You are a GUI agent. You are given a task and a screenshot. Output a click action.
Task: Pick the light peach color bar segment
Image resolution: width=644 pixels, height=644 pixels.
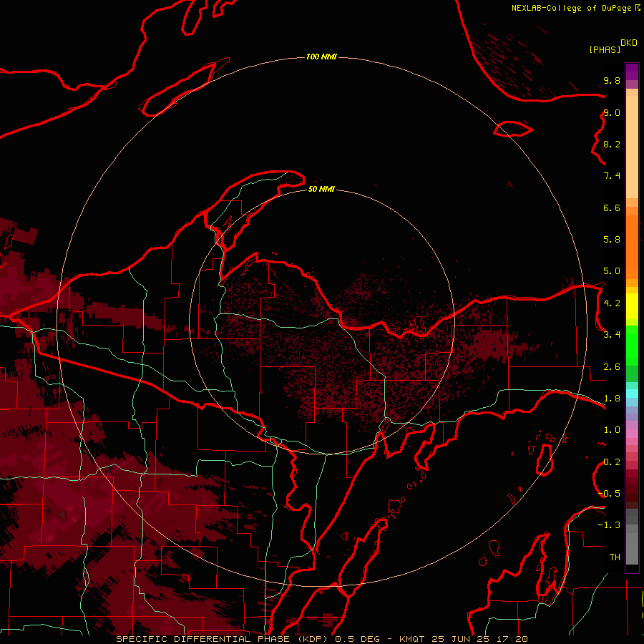(x=632, y=147)
